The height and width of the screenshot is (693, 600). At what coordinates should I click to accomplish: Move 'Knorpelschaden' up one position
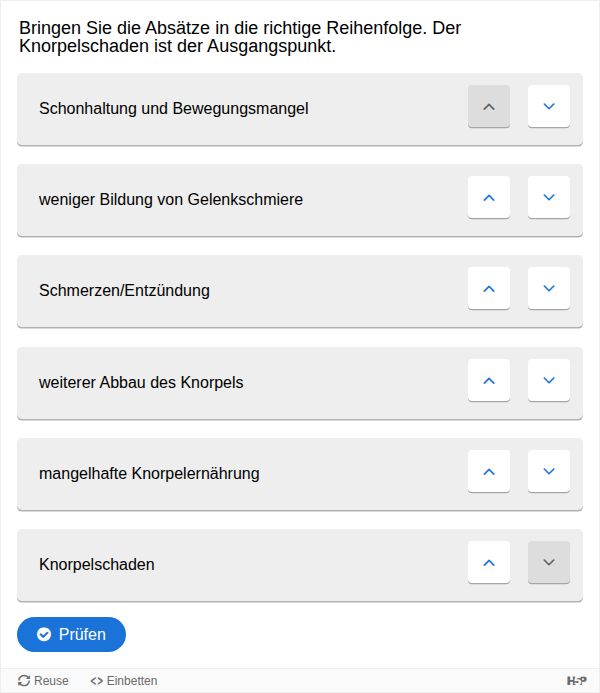489,562
